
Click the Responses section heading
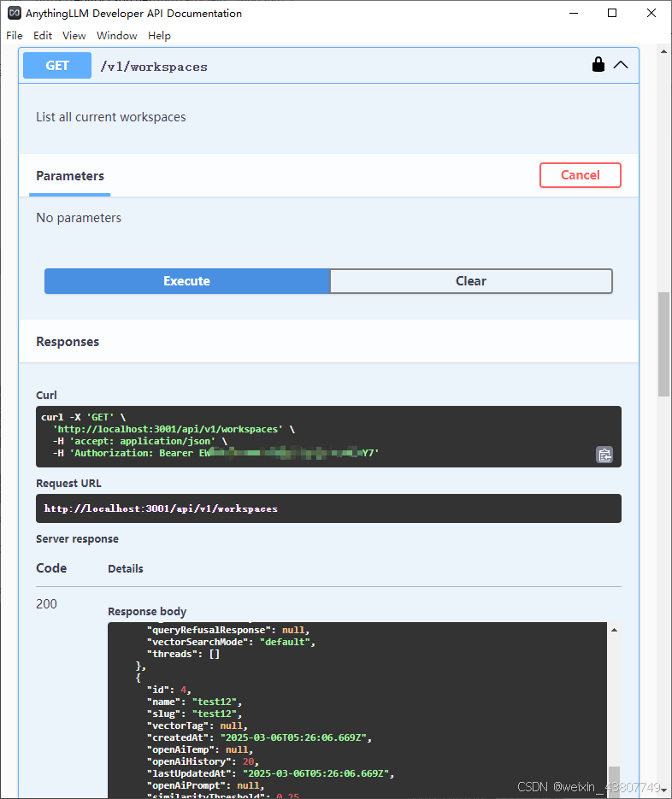coord(68,342)
